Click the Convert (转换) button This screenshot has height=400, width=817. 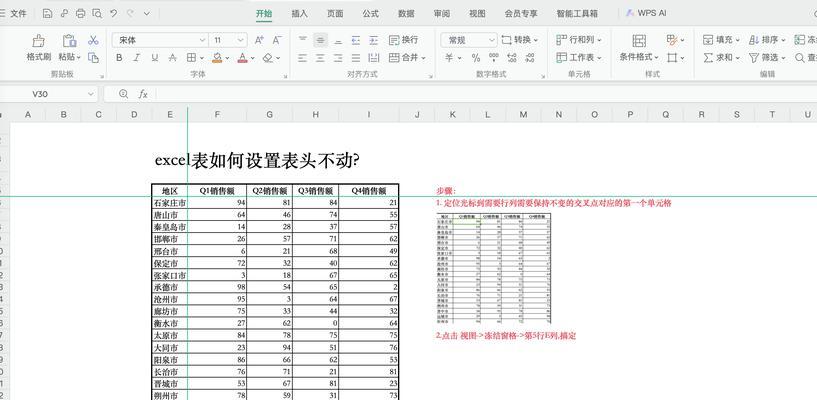[x=519, y=40]
